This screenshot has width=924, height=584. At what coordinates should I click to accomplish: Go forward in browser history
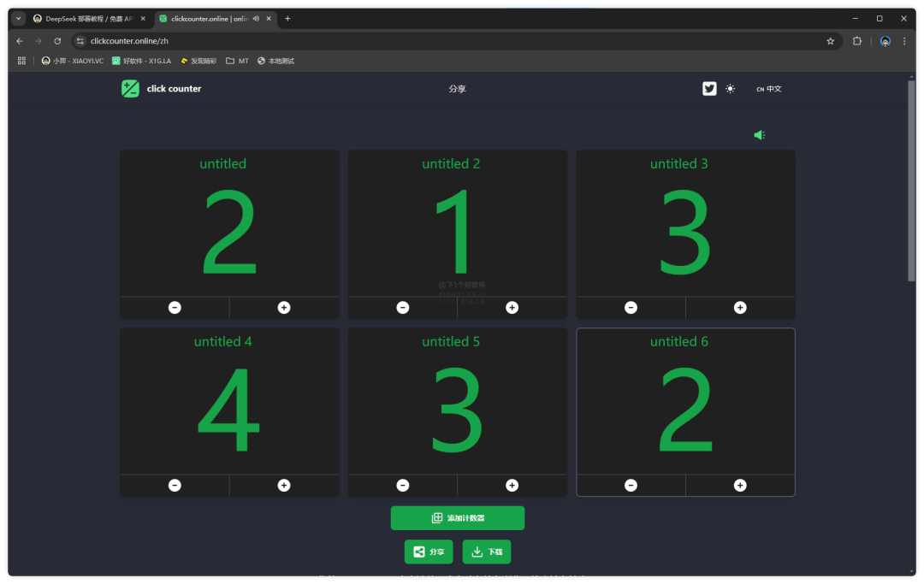pyautogui.click(x=38, y=41)
